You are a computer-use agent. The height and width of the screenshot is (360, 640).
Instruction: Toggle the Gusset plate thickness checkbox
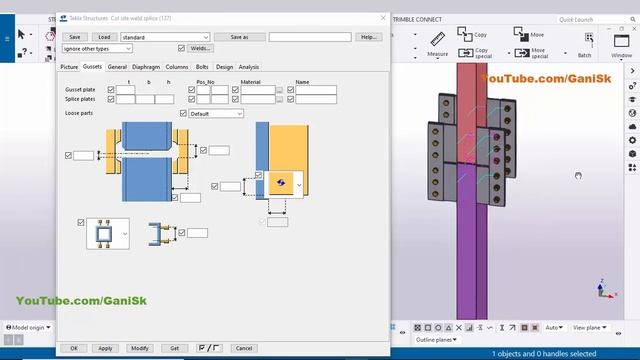111,89
